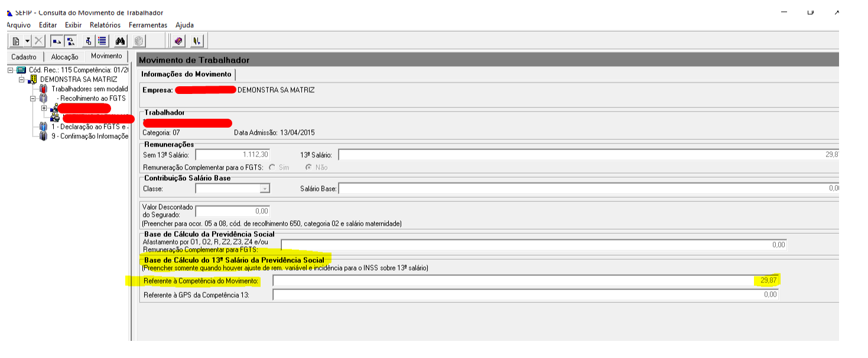Select the 'Não' radio for Remuneração Complementar
This screenshot has width=868, height=358.
coord(308,167)
